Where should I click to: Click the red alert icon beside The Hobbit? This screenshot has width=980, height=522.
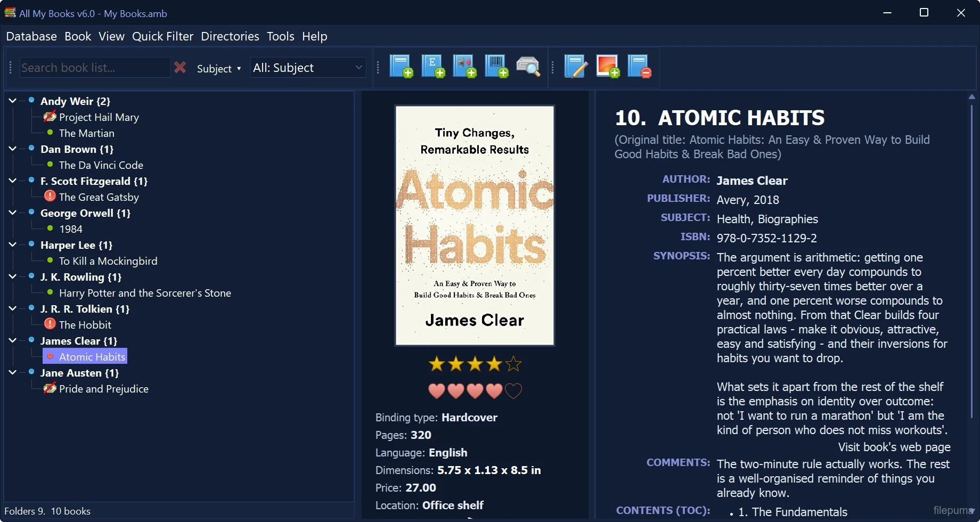50,324
